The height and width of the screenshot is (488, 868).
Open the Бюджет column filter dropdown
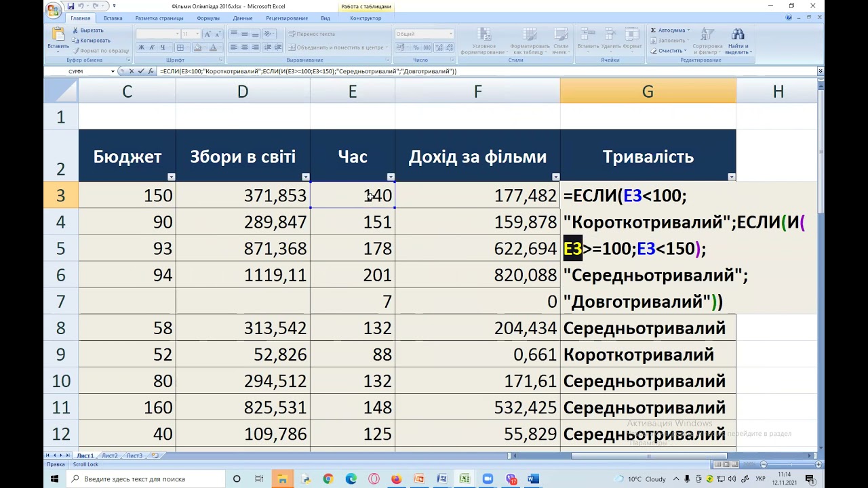[x=171, y=177]
